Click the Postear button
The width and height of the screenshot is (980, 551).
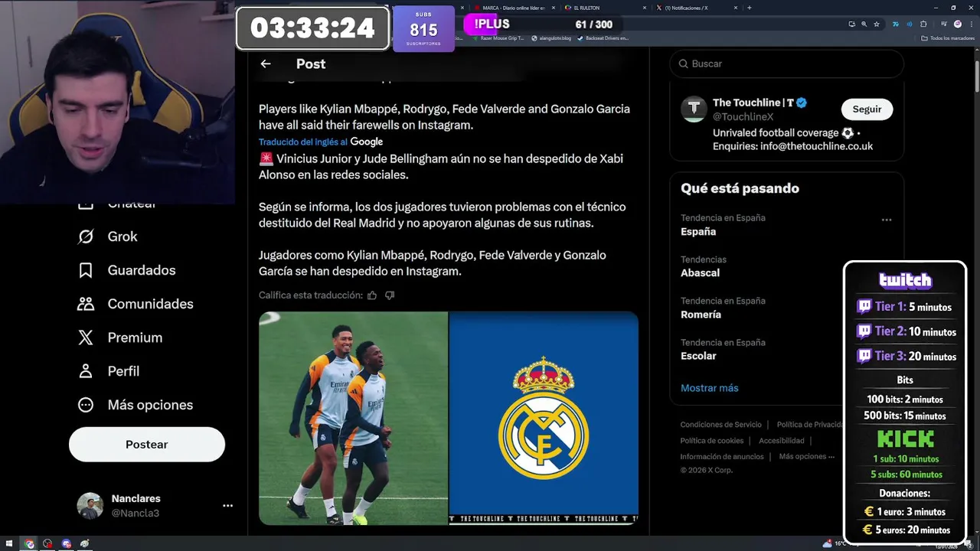pos(147,445)
